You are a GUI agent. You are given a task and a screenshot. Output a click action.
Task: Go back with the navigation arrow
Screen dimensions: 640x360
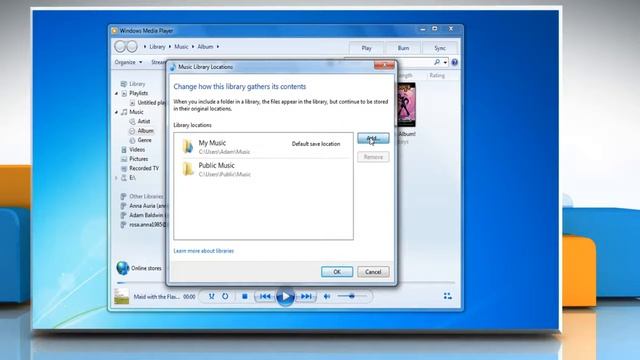click(x=120, y=47)
